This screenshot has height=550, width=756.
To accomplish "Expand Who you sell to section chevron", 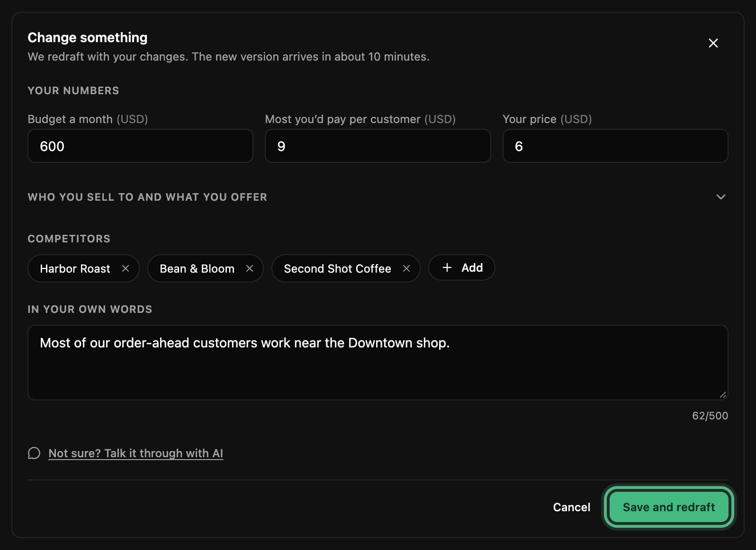I will click(x=720, y=197).
